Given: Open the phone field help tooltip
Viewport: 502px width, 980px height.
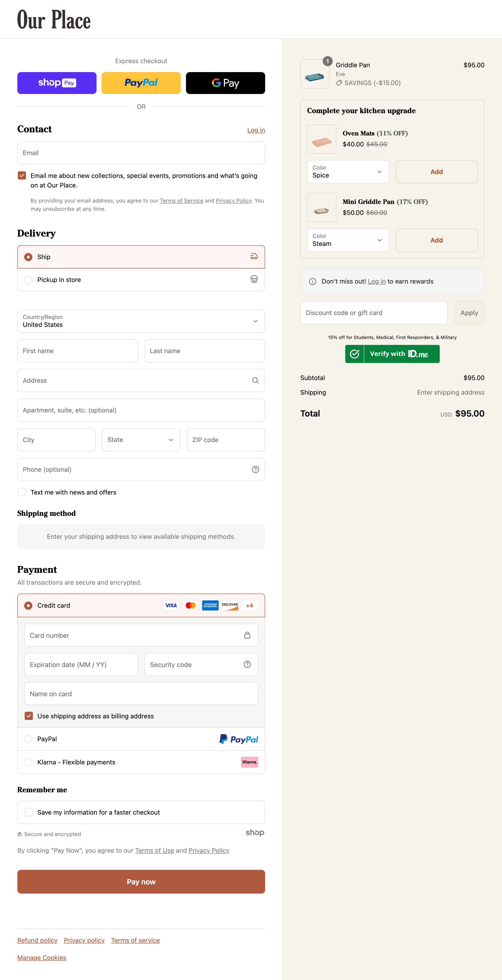Looking at the screenshot, I should click(255, 469).
